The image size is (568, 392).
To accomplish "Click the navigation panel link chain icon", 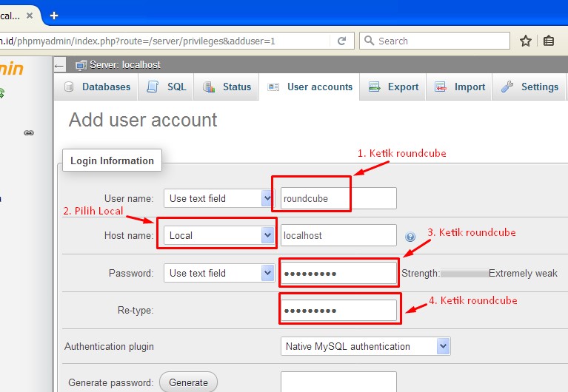I will (29, 133).
